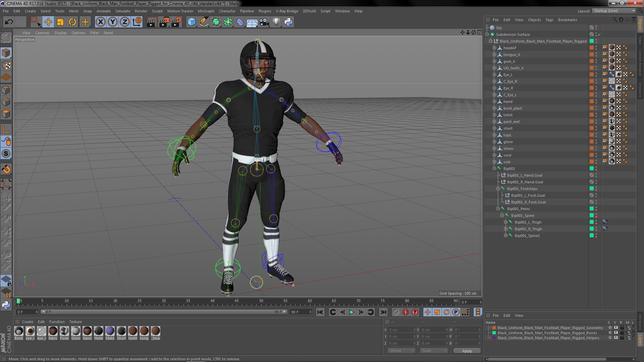The width and height of the screenshot is (644, 362).
Task: Add a Camera object icon
Action: [x=264, y=22]
